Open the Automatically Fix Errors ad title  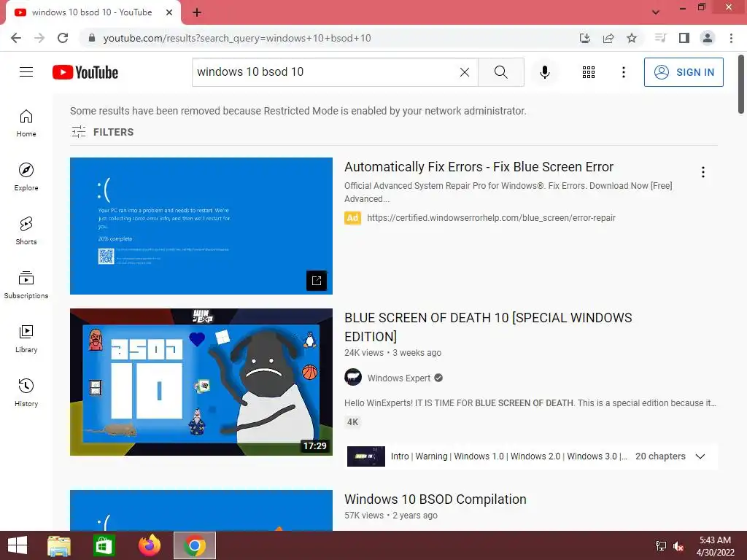pyautogui.click(x=479, y=167)
